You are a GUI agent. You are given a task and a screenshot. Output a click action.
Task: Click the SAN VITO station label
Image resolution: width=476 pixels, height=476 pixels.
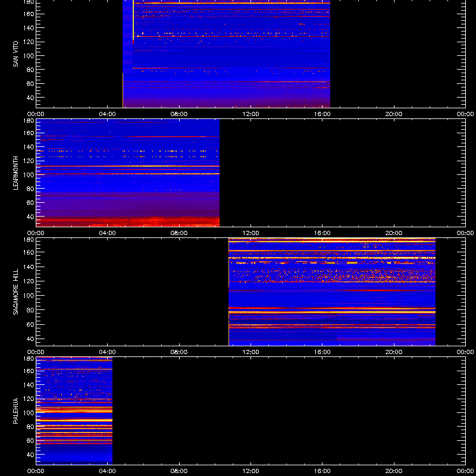(x=15, y=54)
